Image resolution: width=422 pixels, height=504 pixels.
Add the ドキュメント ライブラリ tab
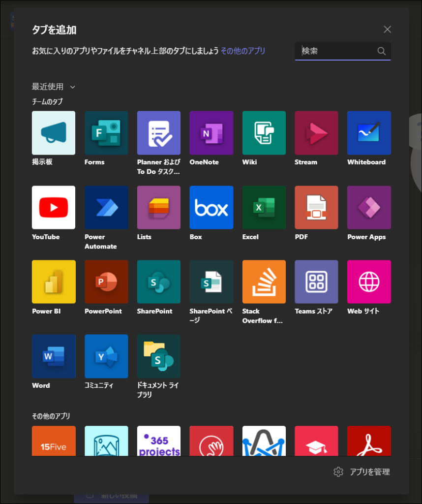pyautogui.click(x=159, y=356)
